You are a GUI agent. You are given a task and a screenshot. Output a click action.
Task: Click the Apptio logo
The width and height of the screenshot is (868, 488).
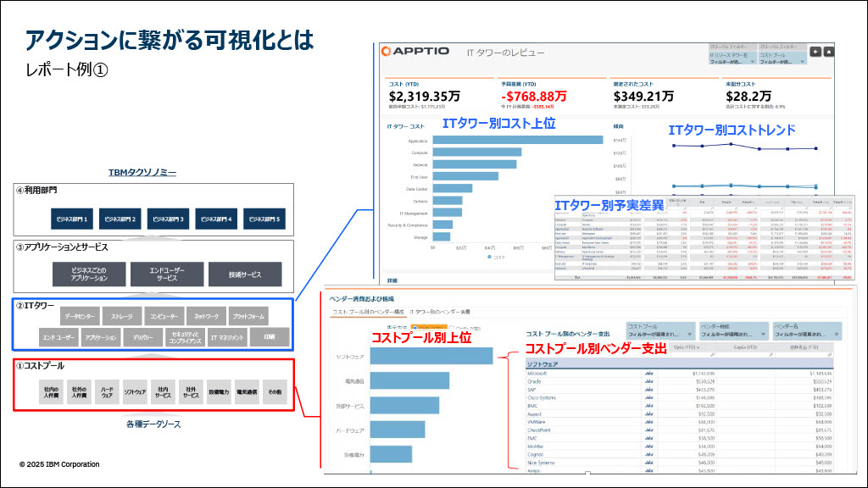coord(415,52)
